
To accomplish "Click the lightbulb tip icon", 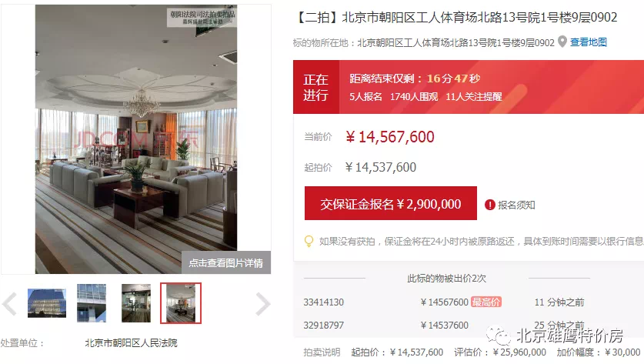I will (309, 241).
